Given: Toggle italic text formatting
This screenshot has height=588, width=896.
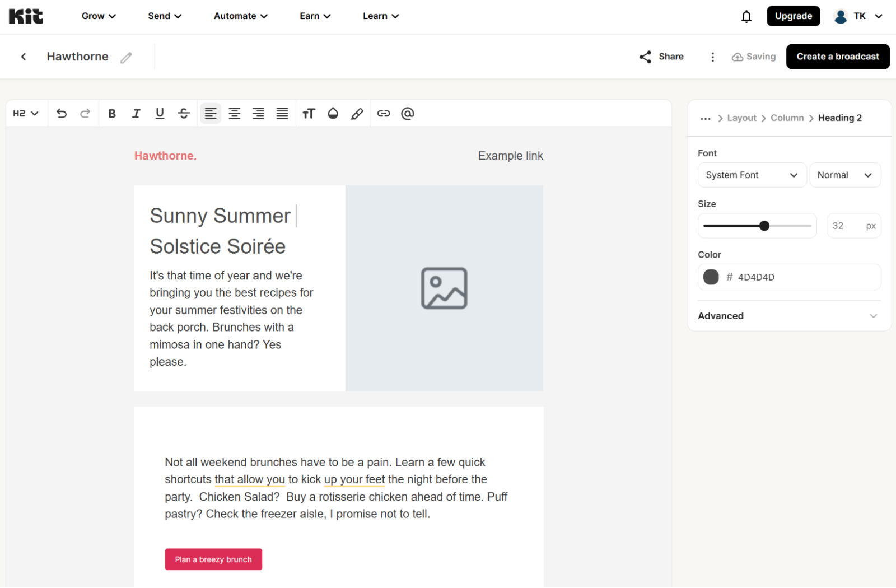Looking at the screenshot, I should pos(136,114).
